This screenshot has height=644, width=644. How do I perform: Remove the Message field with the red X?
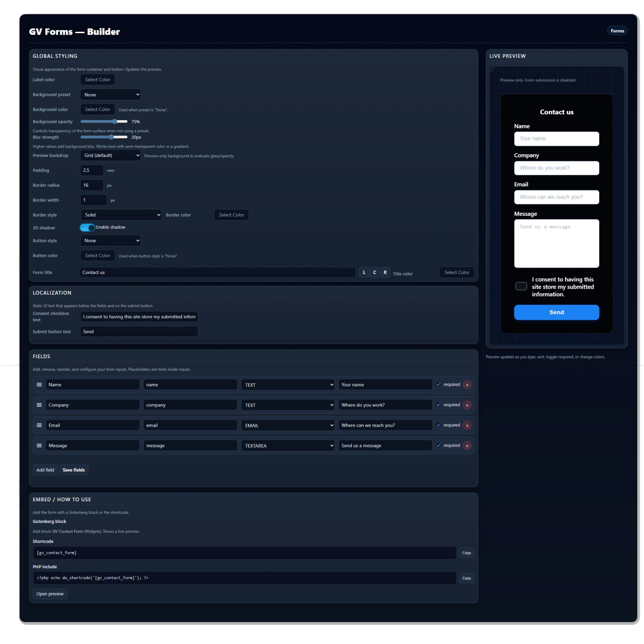pos(467,446)
